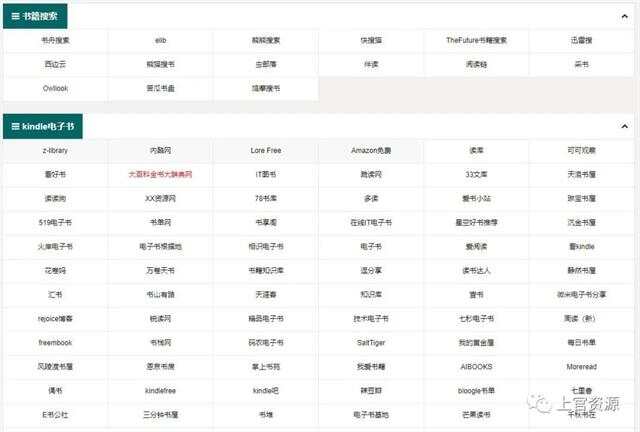This screenshot has height=432, width=640.
Task: Open the 78书库 link
Action: click(x=266, y=198)
